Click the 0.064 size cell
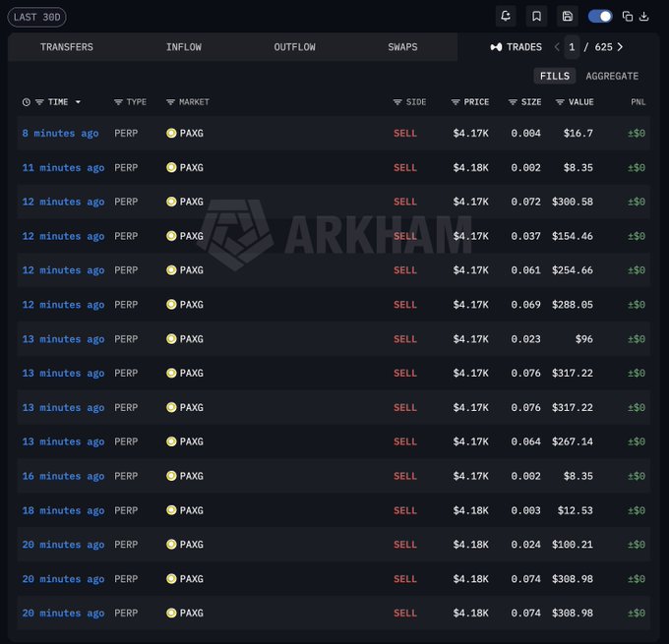Image resolution: width=669 pixels, height=644 pixels. (x=525, y=441)
